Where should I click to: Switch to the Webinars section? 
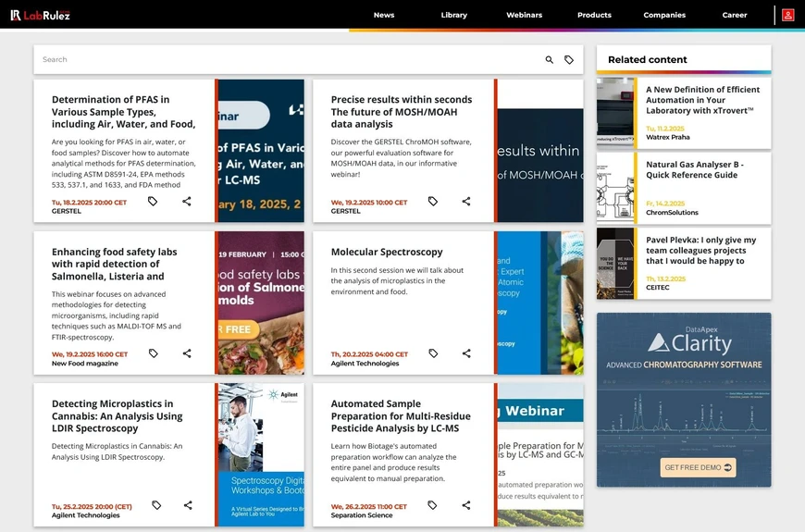pyautogui.click(x=524, y=15)
